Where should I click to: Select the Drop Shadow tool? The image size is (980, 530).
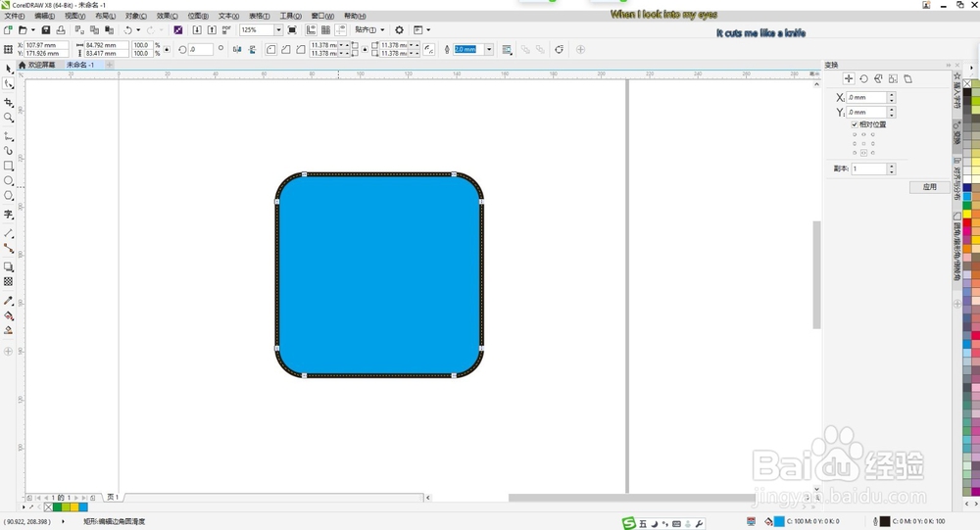pyautogui.click(x=9, y=266)
